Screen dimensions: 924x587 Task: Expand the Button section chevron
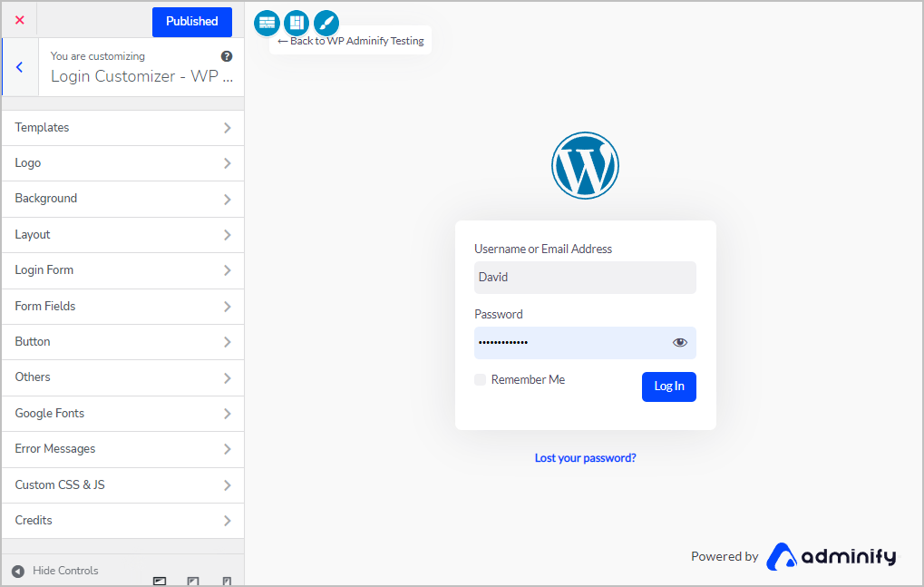pyautogui.click(x=228, y=342)
